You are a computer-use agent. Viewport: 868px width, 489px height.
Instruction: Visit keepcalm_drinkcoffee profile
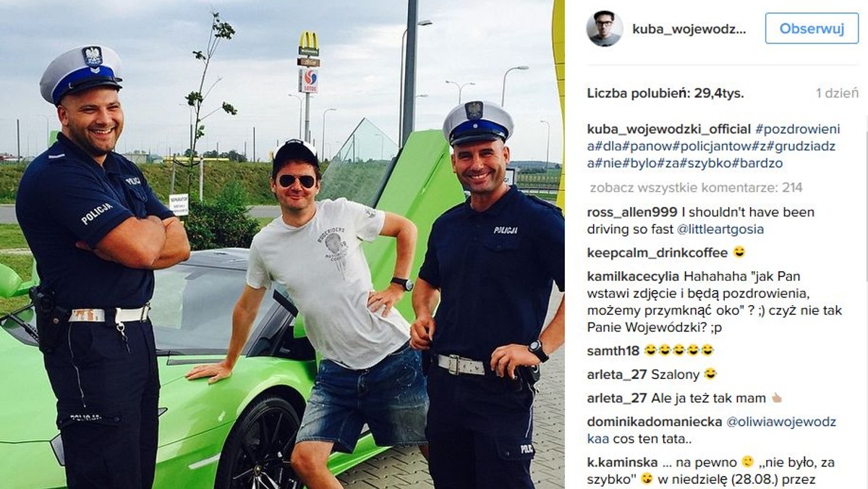[658, 252]
